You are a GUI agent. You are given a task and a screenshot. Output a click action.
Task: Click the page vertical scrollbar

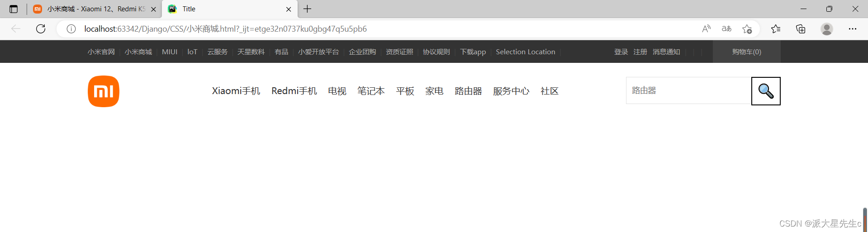point(865,220)
